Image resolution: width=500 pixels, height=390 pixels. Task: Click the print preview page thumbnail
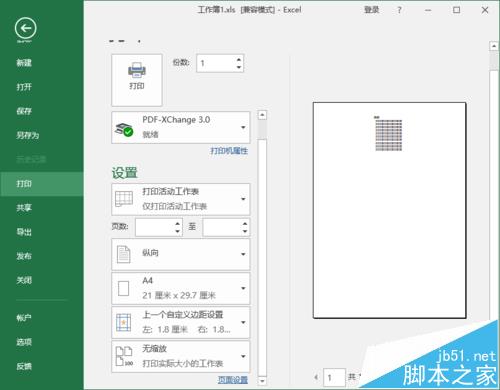tap(389, 210)
